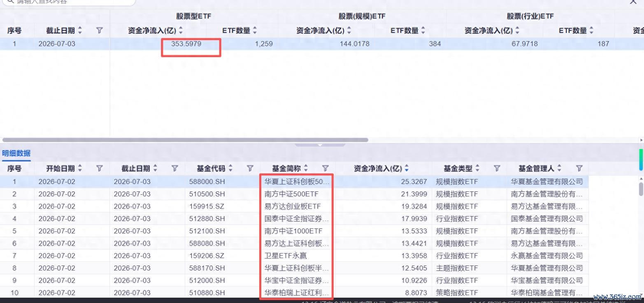Viewport: 644px width, 303px height.
Task: Click the 67.9718 net inflow value
Action: (x=524, y=44)
